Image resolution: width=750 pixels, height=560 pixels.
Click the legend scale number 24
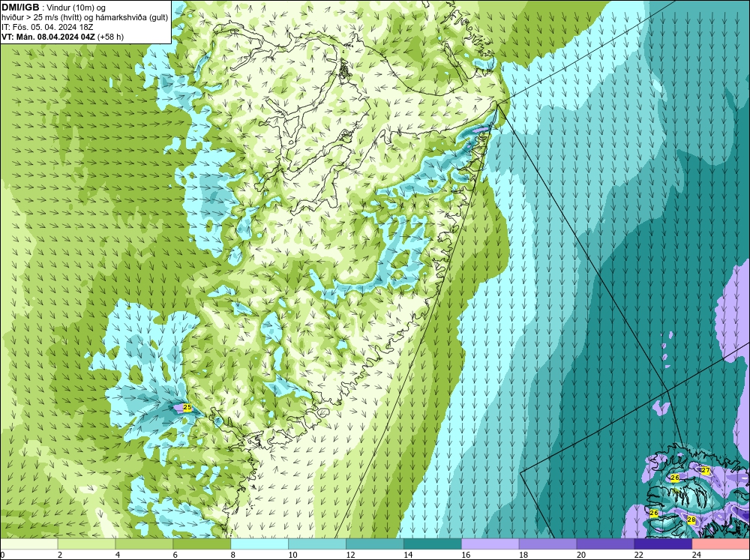pos(697,555)
